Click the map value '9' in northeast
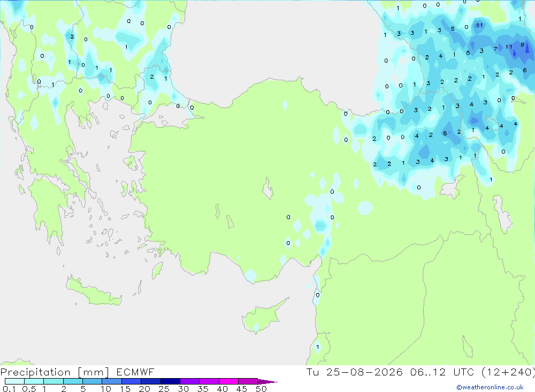Screen dimensions: 535x392 522,45
